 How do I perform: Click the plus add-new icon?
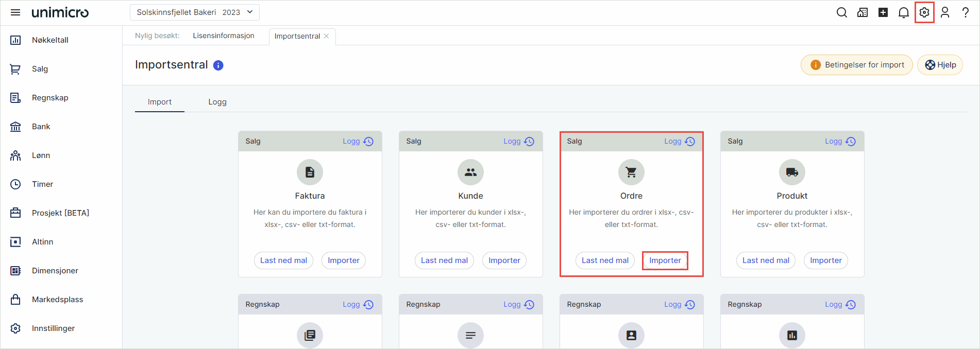pos(883,12)
